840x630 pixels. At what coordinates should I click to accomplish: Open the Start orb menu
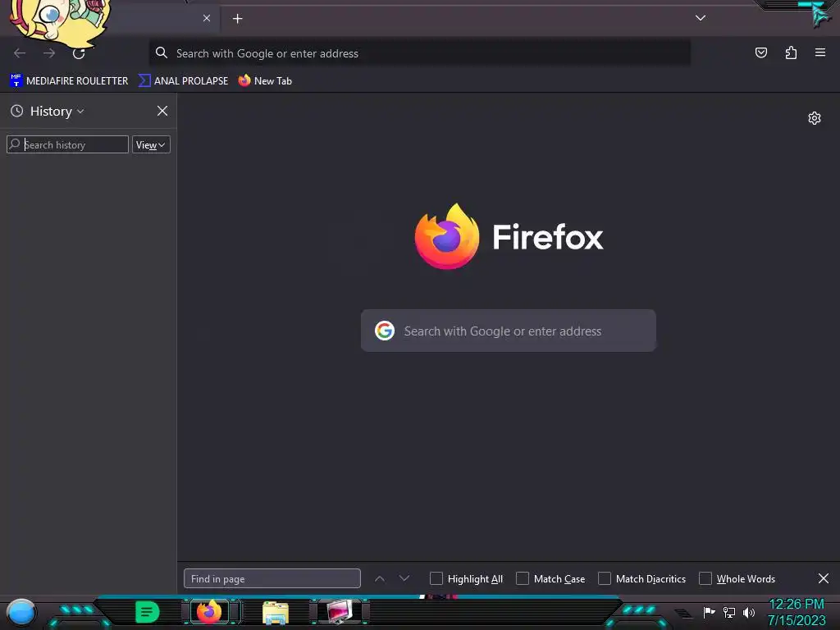pos(21,612)
